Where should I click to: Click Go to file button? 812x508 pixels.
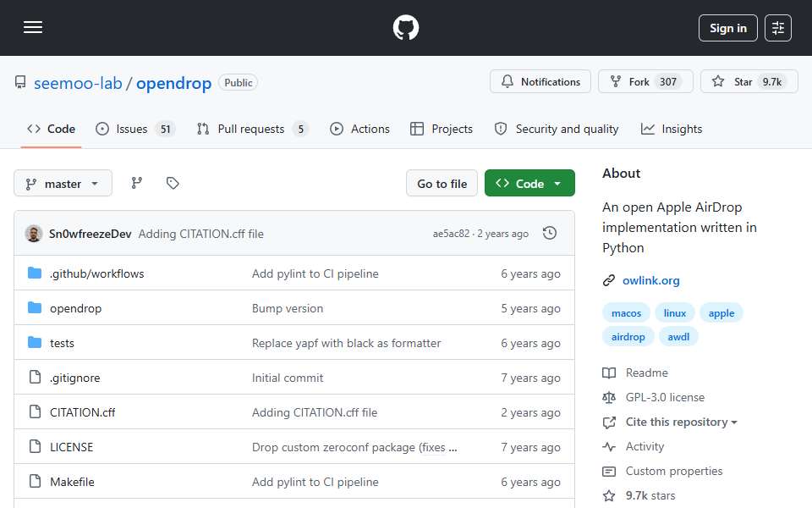tap(442, 184)
